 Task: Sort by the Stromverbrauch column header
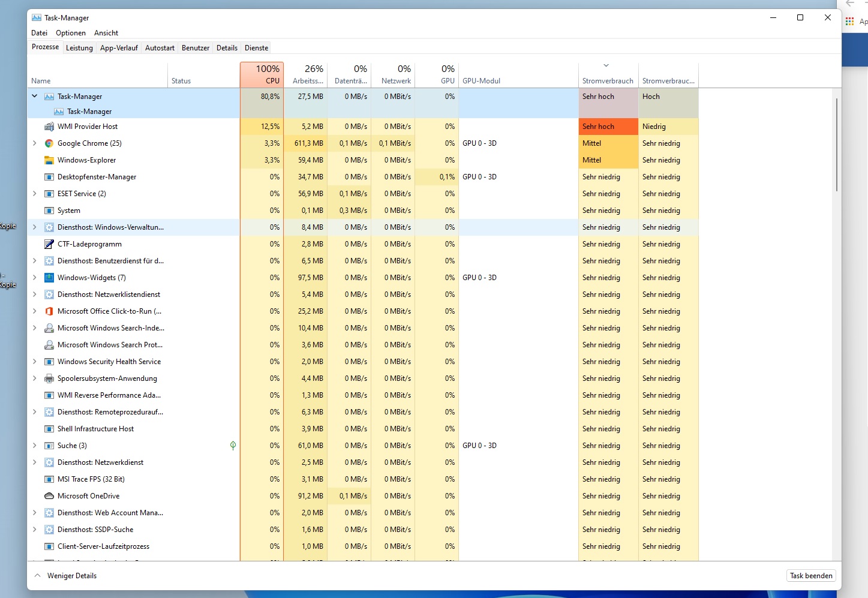pyautogui.click(x=608, y=75)
